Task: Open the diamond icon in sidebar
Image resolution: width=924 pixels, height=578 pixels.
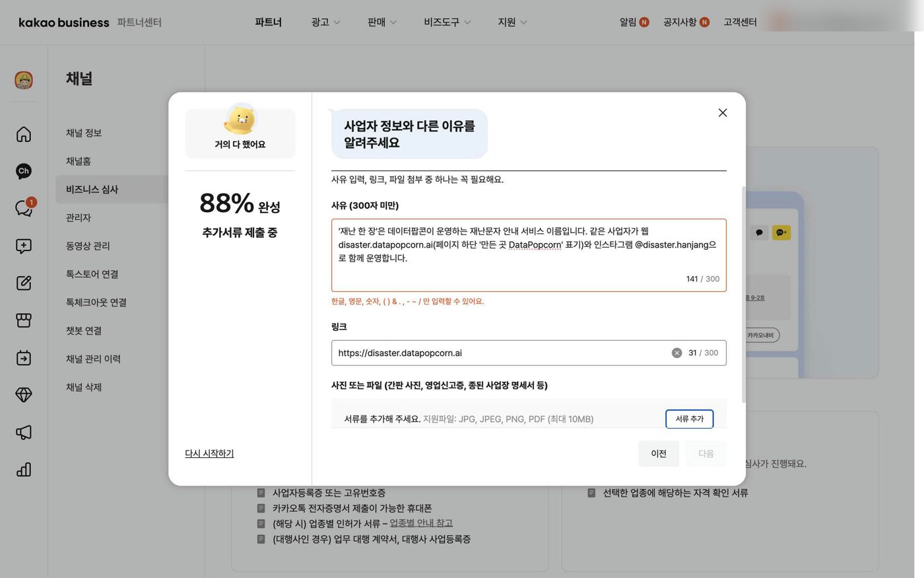Action: point(24,395)
